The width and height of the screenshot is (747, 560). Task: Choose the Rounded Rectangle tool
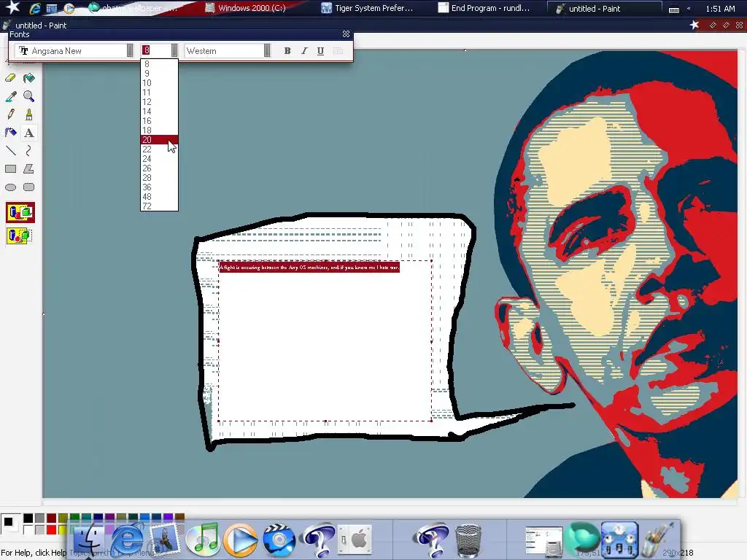coord(29,187)
